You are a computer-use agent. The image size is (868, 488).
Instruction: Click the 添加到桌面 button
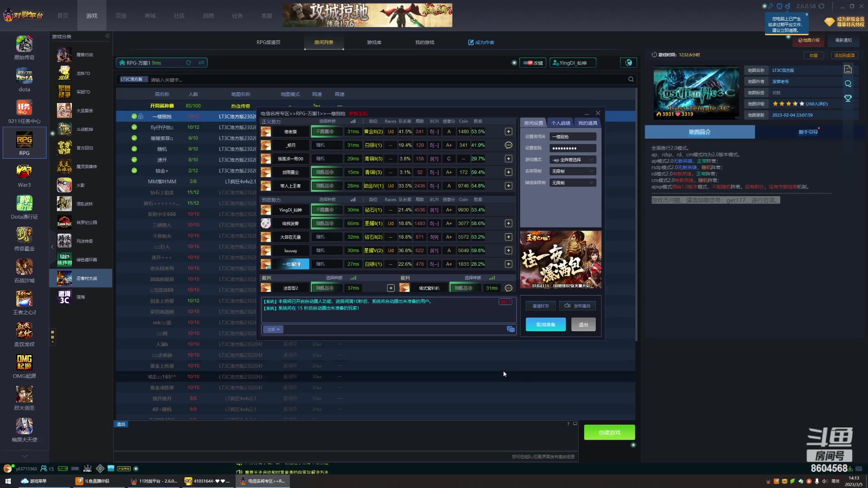tap(844, 55)
